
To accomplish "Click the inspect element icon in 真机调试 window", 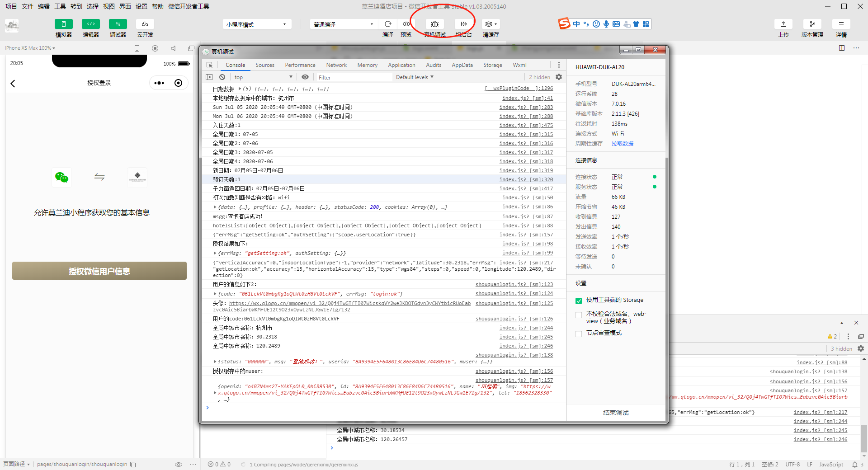I will 209,65.
